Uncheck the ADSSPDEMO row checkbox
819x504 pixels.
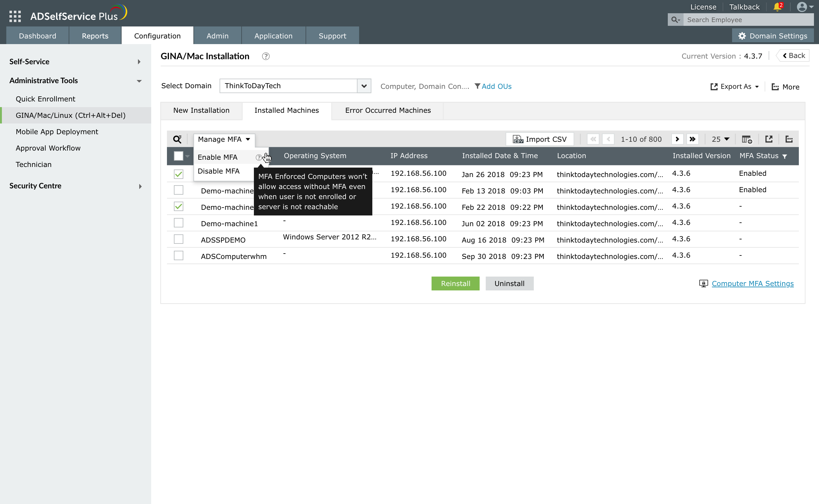(x=178, y=239)
